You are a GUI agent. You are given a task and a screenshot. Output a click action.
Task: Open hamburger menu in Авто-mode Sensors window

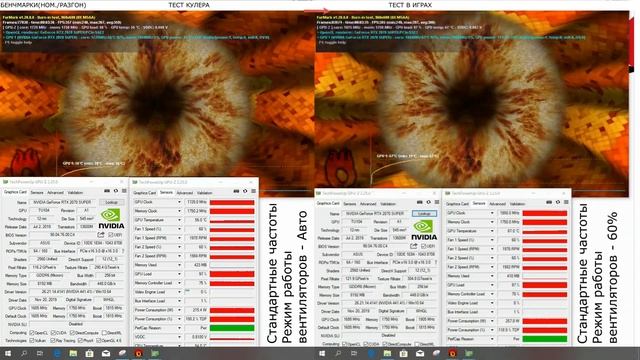coord(253,191)
